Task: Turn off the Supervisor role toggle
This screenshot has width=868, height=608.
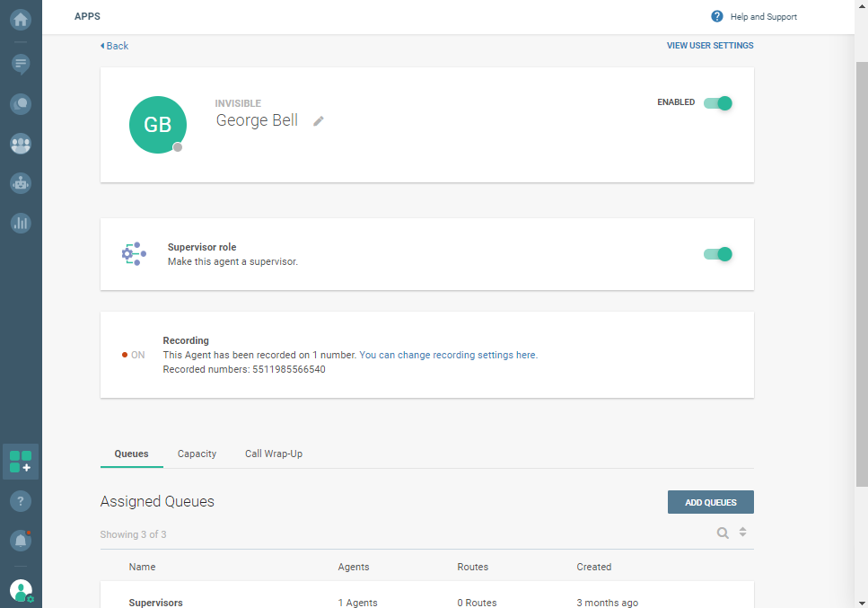Action: click(718, 254)
